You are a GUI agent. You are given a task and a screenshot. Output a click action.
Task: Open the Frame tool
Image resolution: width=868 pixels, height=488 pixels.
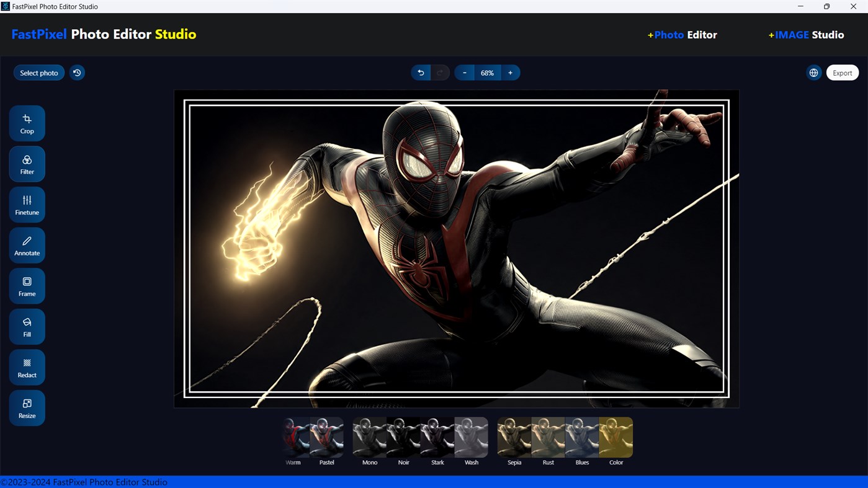pos(27,286)
